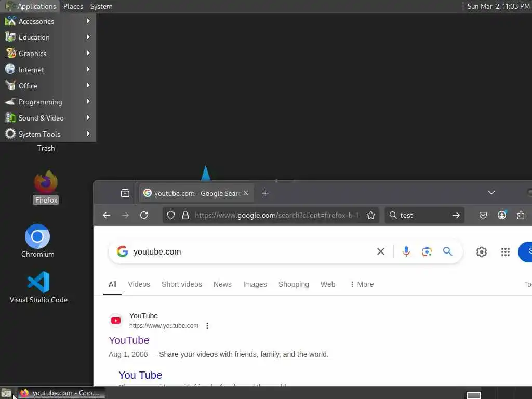
Task: Open Firefox account icon
Action: pyautogui.click(x=502, y=215)
